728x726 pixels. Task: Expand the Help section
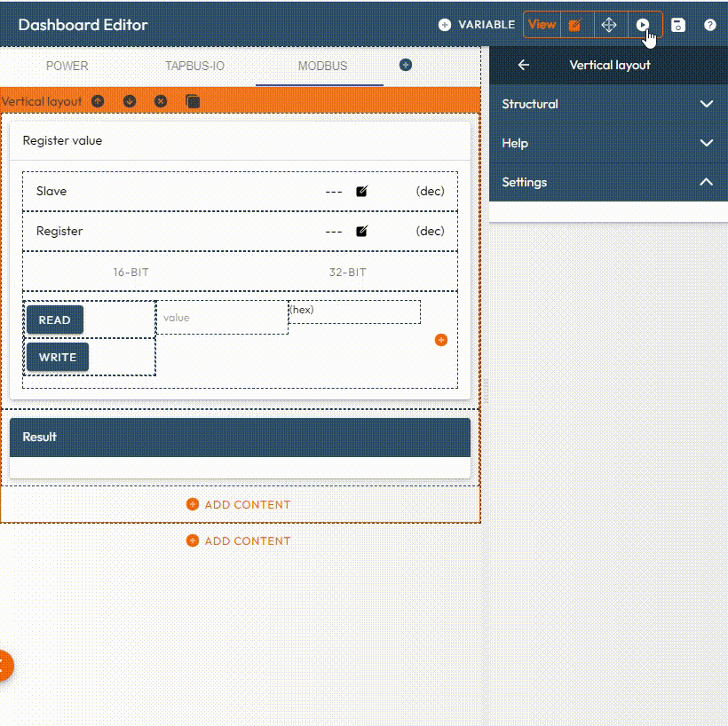coord(706,142)
